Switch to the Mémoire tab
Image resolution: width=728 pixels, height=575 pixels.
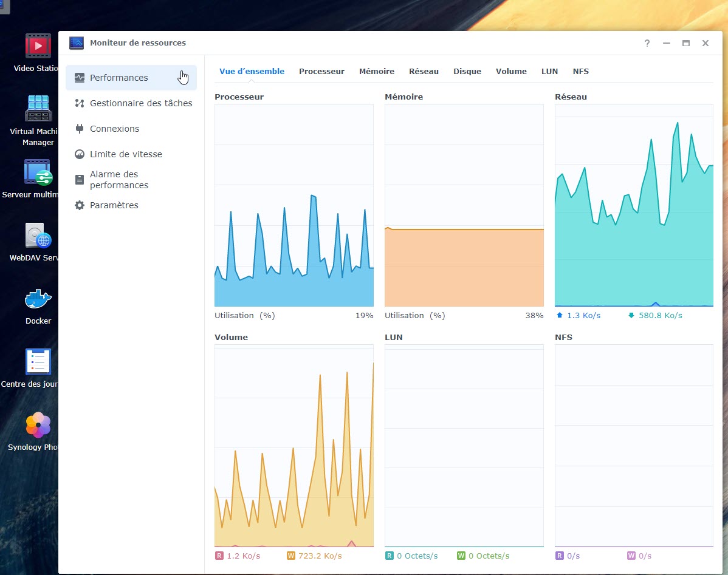tap(376, 72)
